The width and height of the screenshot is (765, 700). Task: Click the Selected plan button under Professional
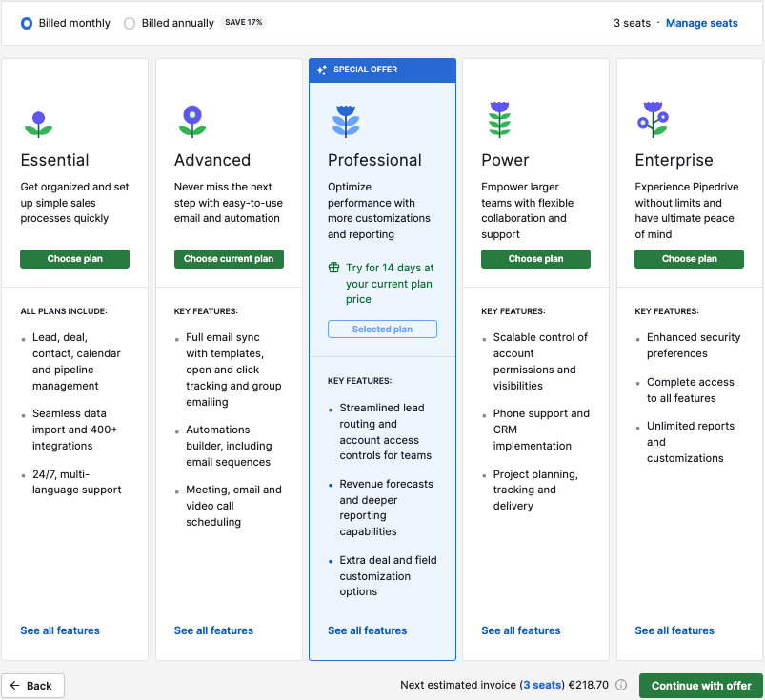tap(383, 329)
